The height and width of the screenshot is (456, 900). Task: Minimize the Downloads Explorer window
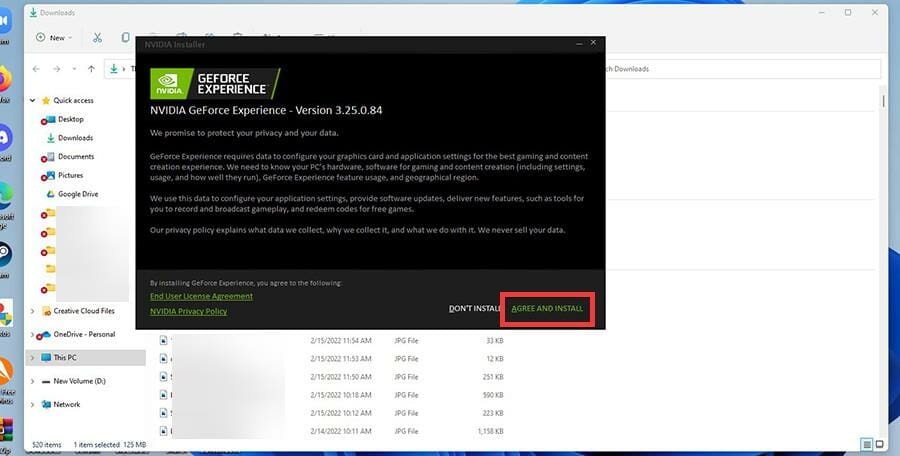[821, 13]
